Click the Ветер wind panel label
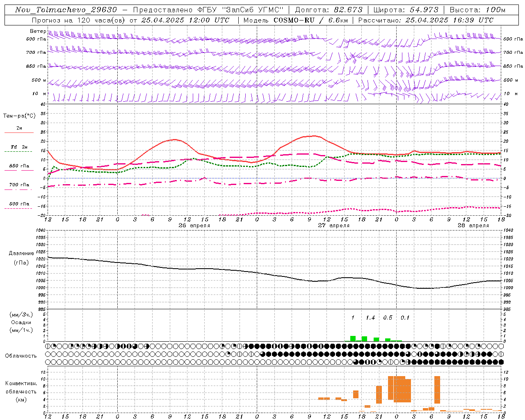Screen dimensions: 525x420 [x=38, y=31]
